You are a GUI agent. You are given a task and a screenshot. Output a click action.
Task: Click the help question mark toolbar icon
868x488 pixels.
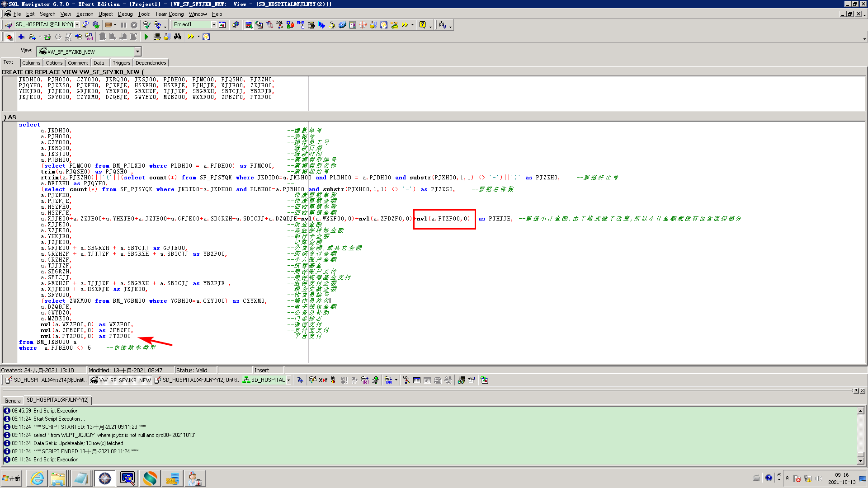tap(422, 25)
